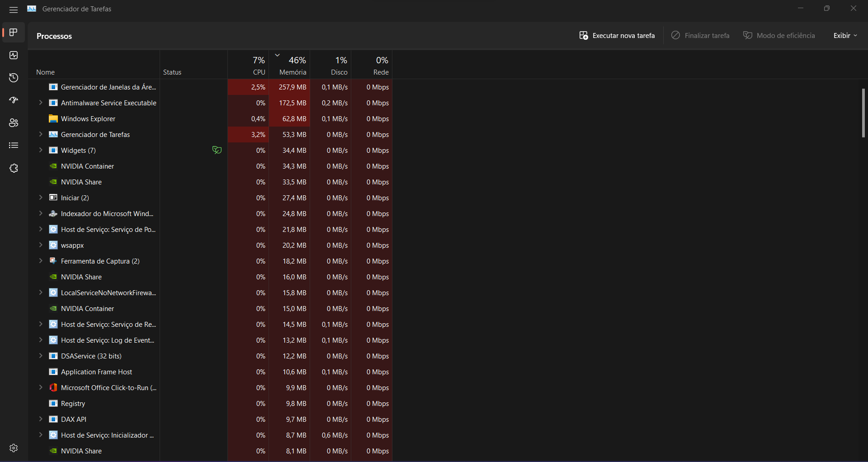Click Executar nova tarefa button
The width and height of the screenshot is (868, 462).
[617, 36]
